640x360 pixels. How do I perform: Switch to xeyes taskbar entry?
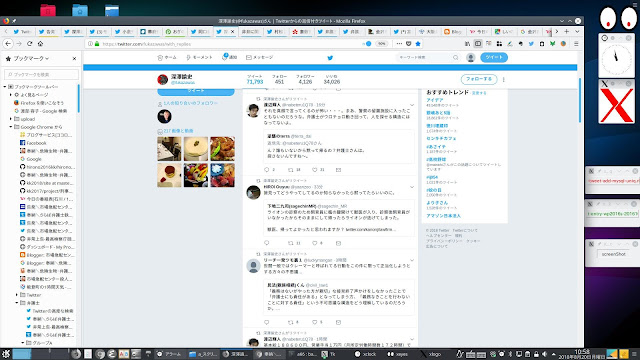click(398, 354)
